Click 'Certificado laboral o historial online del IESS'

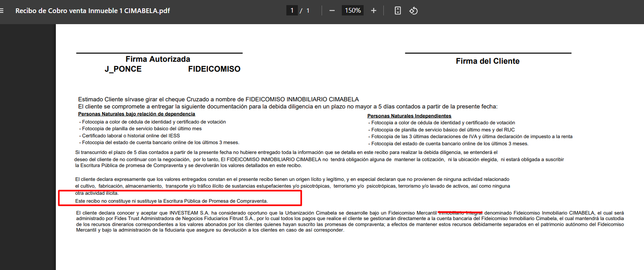coord(131,136)
